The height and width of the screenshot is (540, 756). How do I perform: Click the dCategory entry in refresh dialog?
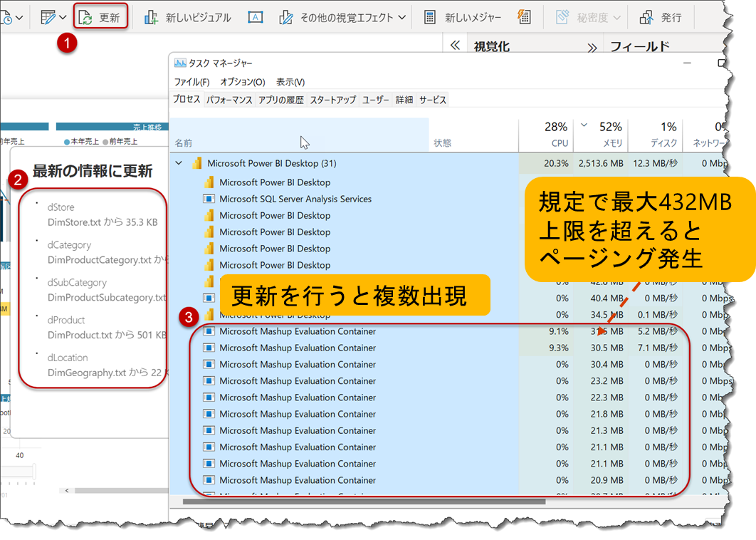coord(69,244)
